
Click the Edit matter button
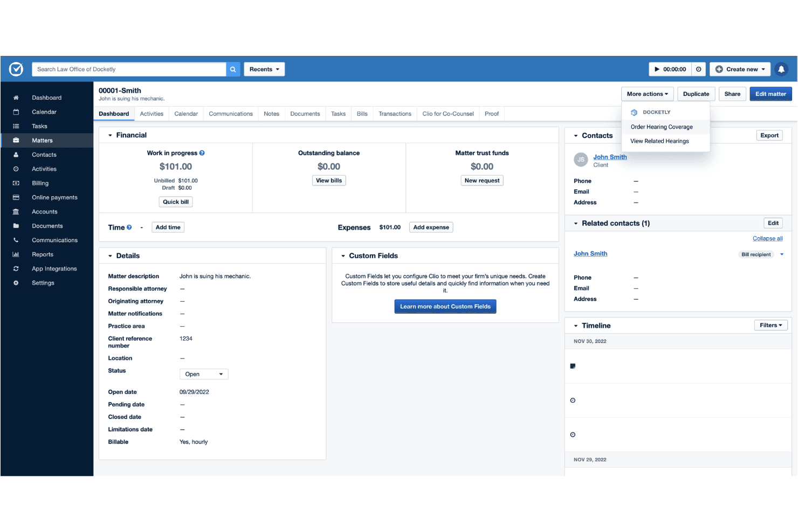771,94
